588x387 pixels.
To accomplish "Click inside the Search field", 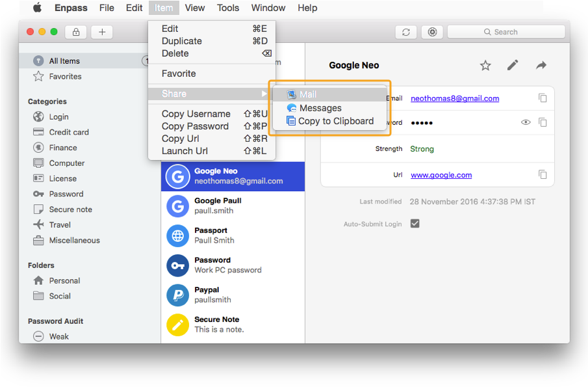I will pyautogui.click(x=505, y=31).
